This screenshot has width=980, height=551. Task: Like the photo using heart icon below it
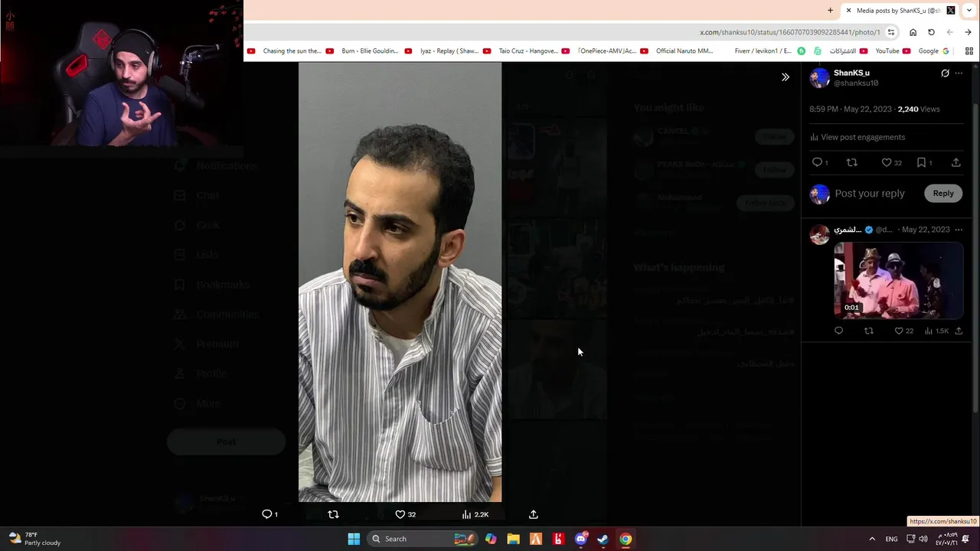click(x=400, y=514)
